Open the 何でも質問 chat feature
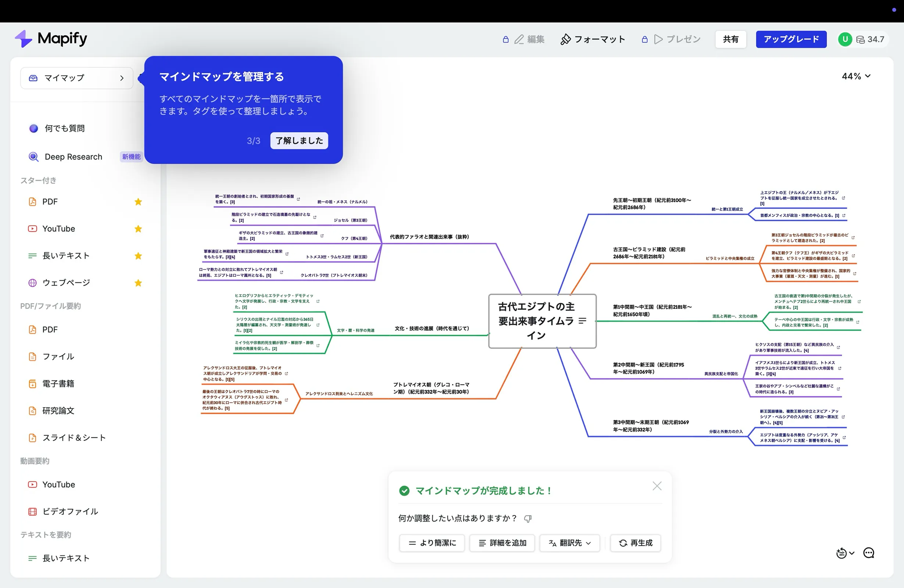 (x=64, y=128)
